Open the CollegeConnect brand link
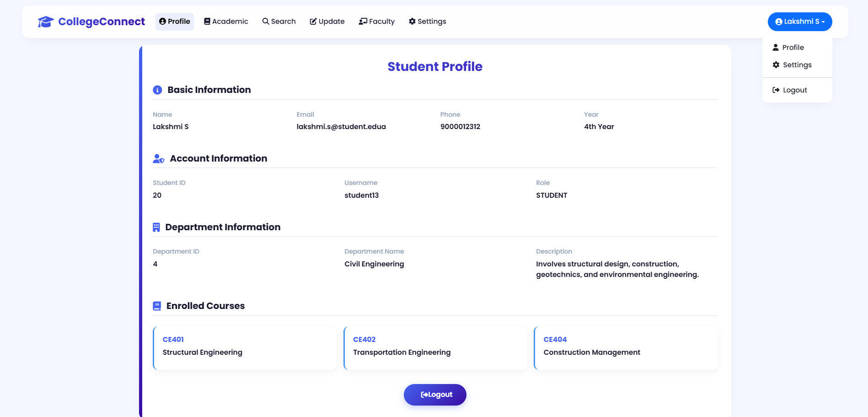Viewport: 868px width, 417px height. click(x=91, y=22)
